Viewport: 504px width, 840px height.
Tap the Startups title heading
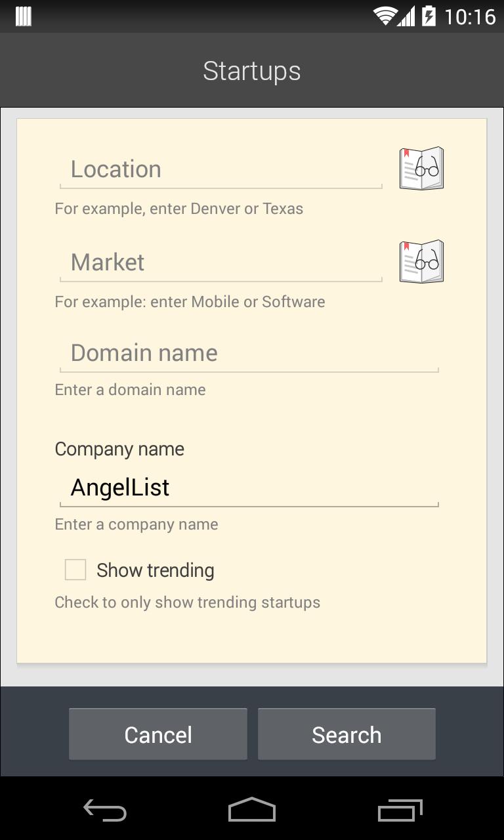tap(252, 71)
